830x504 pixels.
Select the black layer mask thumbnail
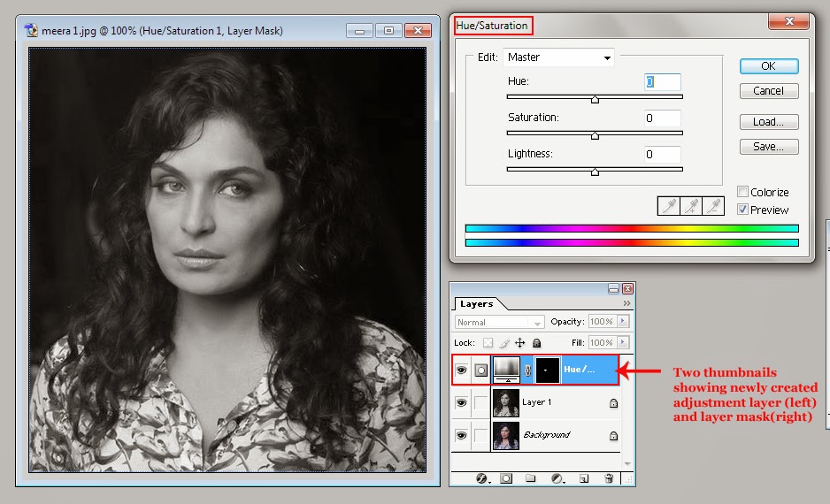(548, 370)
